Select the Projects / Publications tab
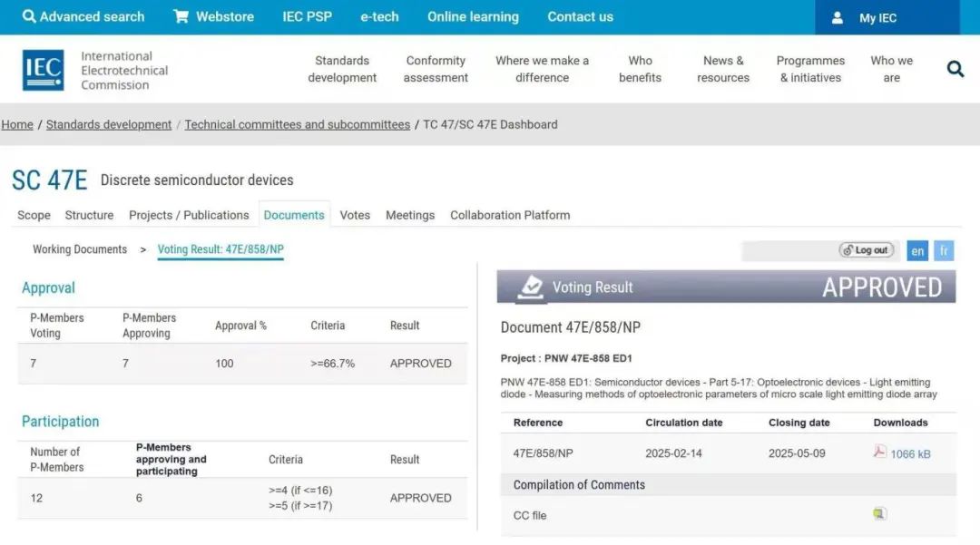Screen dimensions: 980x545 click(x=189, y=215)
